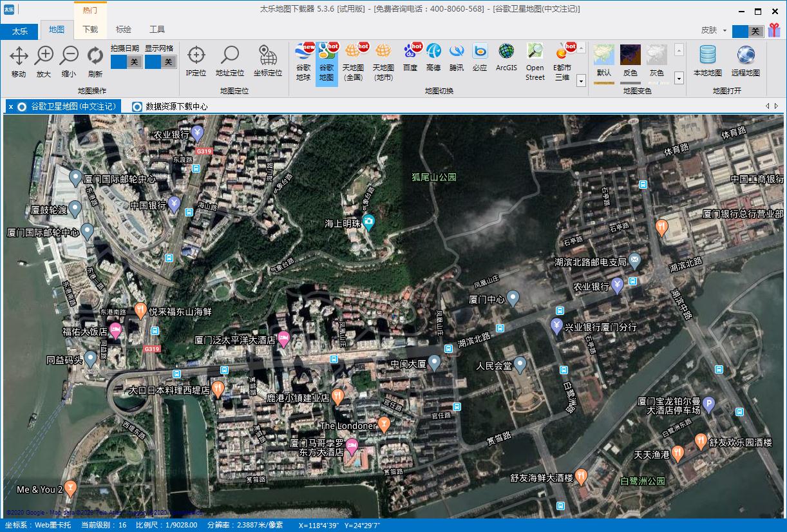This screenshot has width=787, height=532.
Task: Click the 太乐 application menu button
Action: click(x=20, y=31)
